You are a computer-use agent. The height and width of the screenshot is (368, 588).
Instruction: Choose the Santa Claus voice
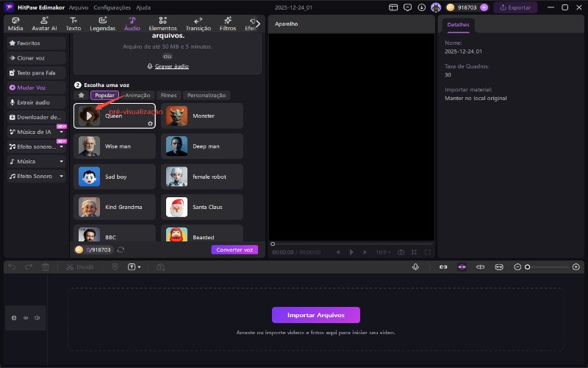(x=202, y=207)
